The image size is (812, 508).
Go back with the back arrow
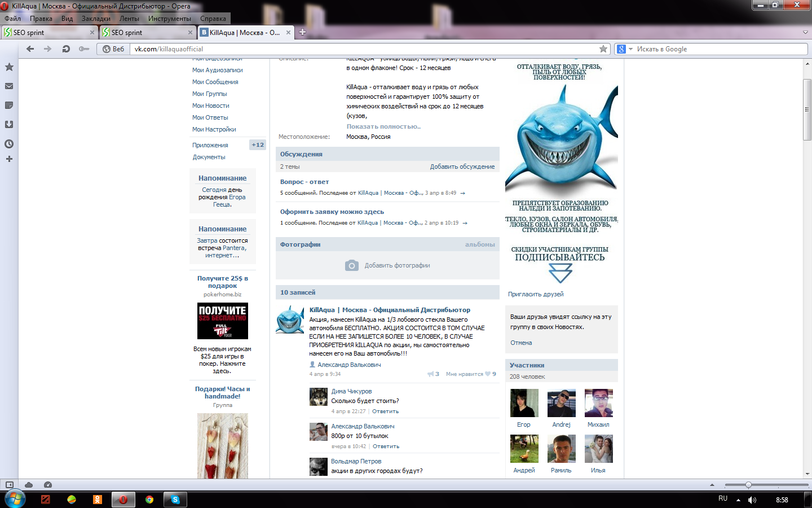click(x=30, y=49)
